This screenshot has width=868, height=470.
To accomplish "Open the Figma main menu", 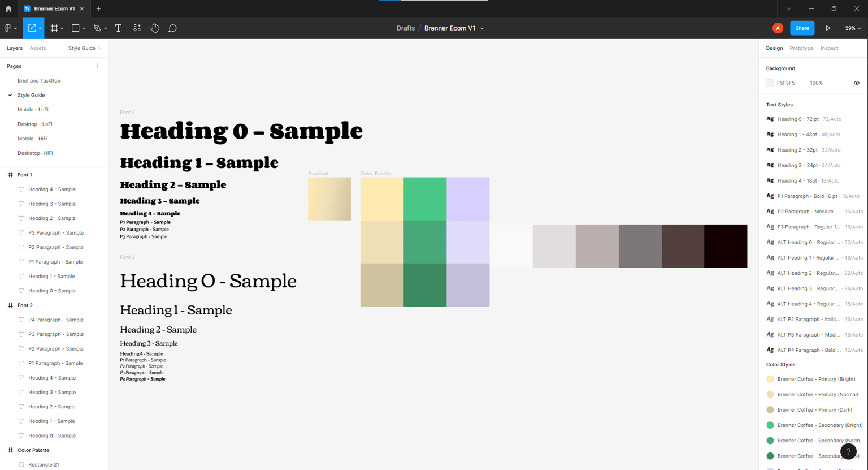I will point(10,28).
